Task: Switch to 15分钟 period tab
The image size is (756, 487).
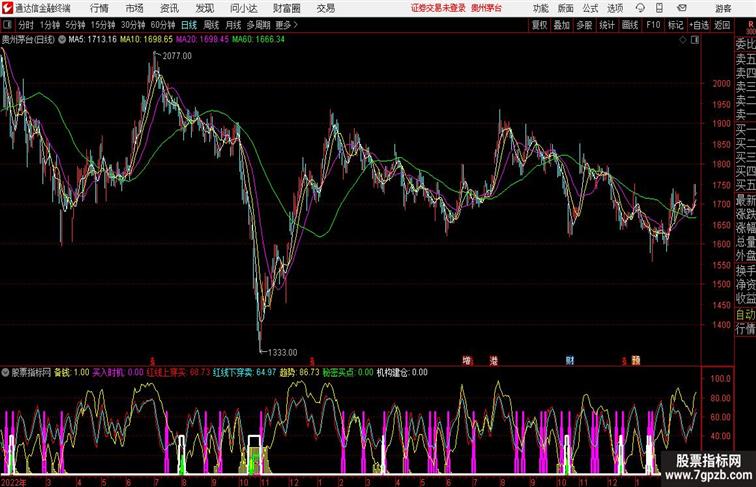Action: 103,25
